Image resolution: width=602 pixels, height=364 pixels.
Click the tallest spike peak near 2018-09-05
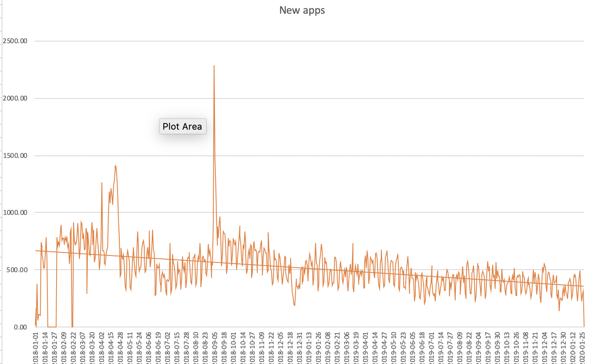click(214, 66)
